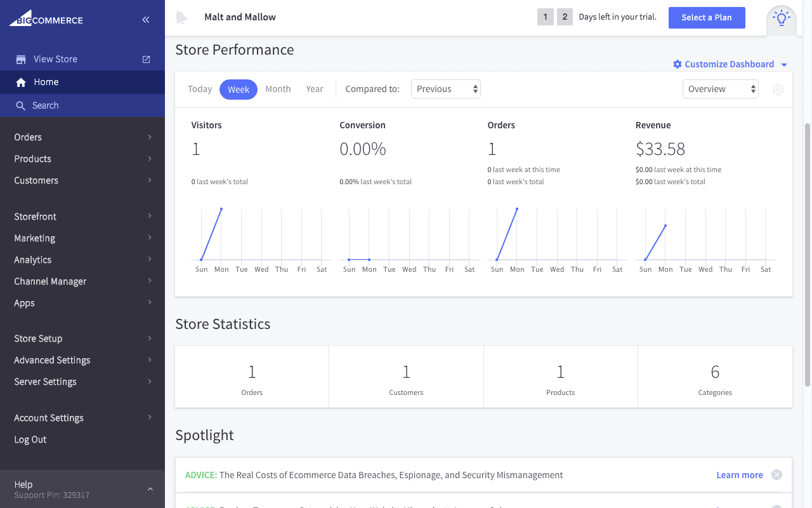This screenshot has width=812, height=508.
Task: Select the Today time range
Action: [x=200, y=89]
